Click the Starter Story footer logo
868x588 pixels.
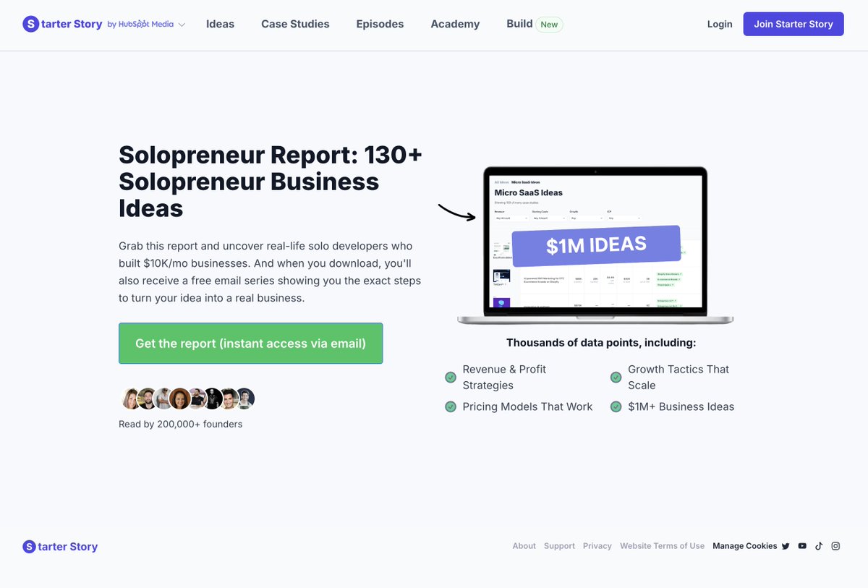point(60,547)
